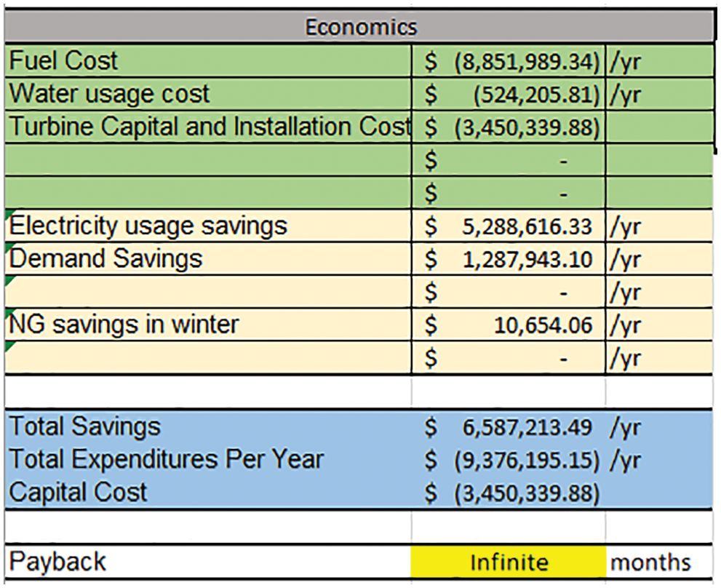Click the Demand Savings label cell
The image size is (721, 588).
click(x=106, y=258)
